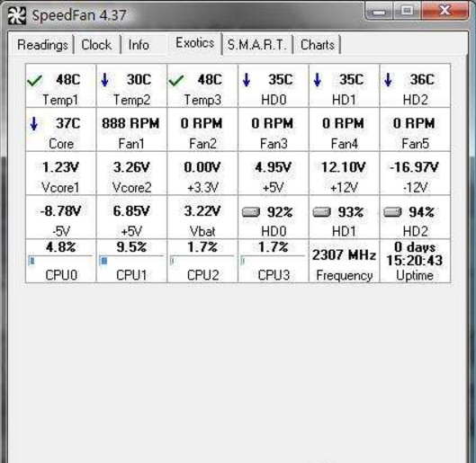The height and width of the screenshot is (463, 476).
Task: Click the CPU3 usage bar
Action: click(273, 261)
